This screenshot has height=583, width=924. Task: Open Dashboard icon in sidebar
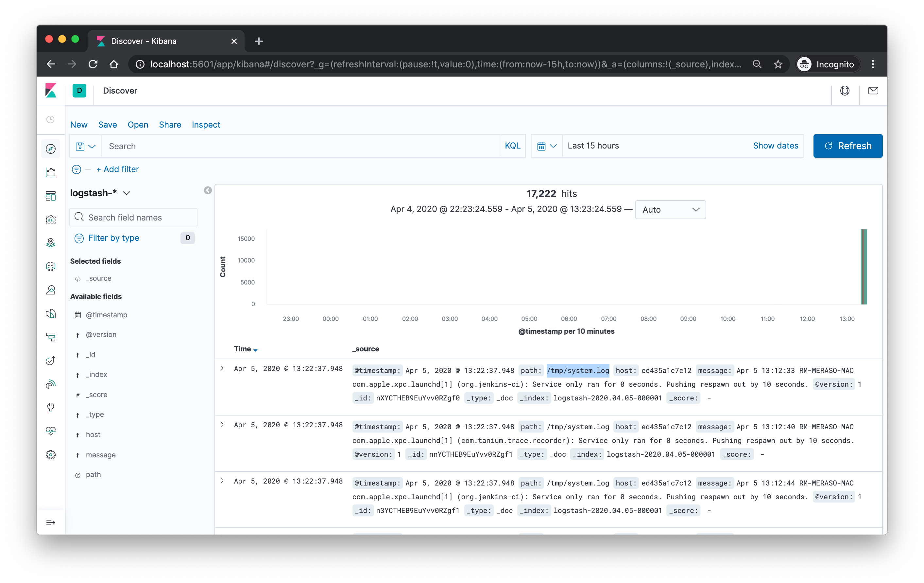pos(50,196)
